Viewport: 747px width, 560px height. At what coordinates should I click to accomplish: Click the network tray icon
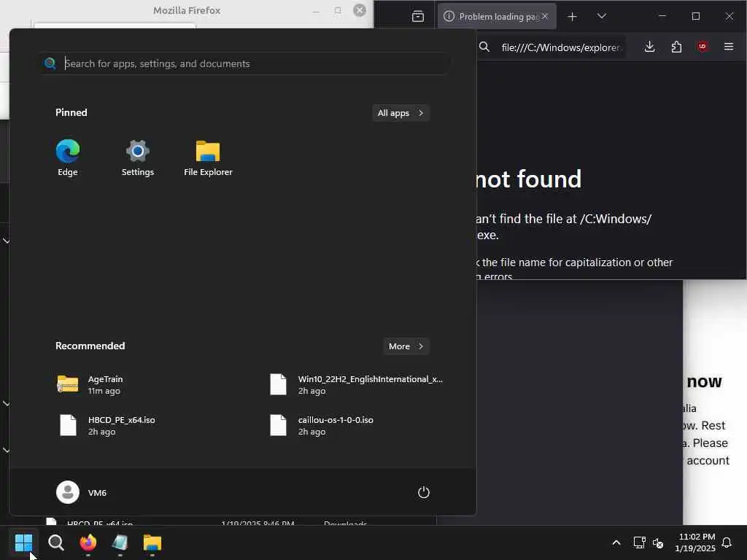639,542
